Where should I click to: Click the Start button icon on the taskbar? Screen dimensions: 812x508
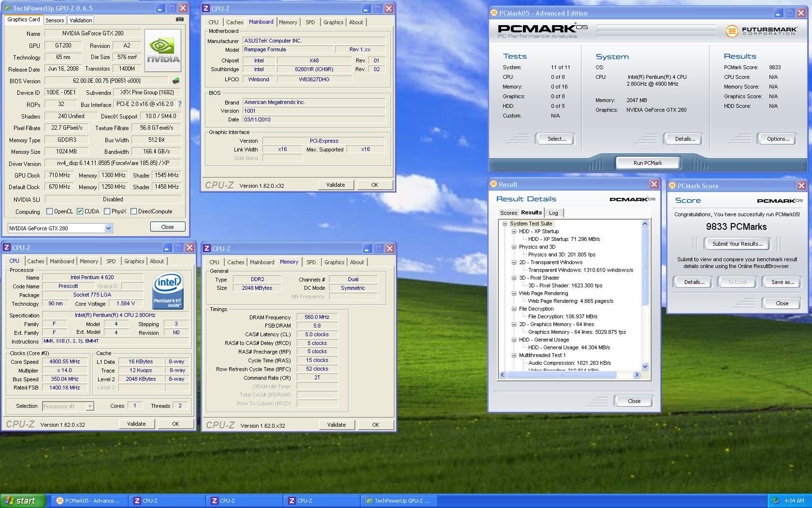coord(23,501)
